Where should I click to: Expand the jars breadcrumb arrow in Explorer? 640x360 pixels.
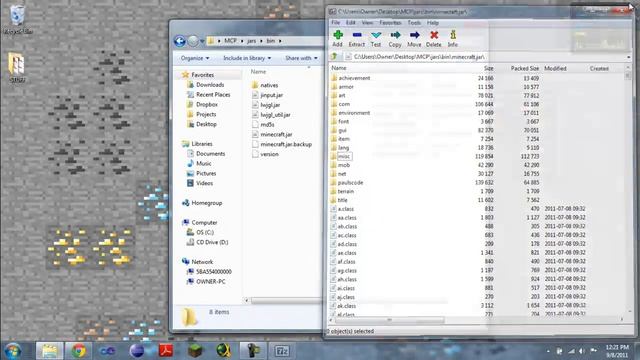261,41
